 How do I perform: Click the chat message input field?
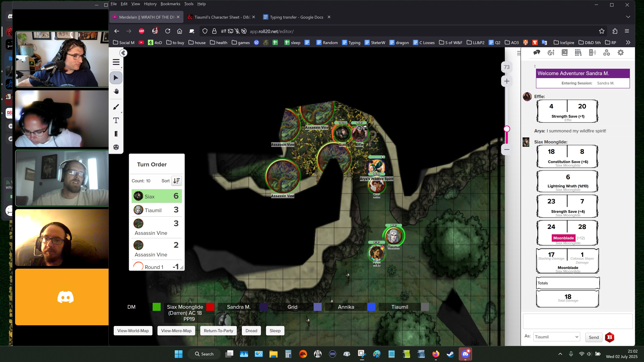[577, 321]
